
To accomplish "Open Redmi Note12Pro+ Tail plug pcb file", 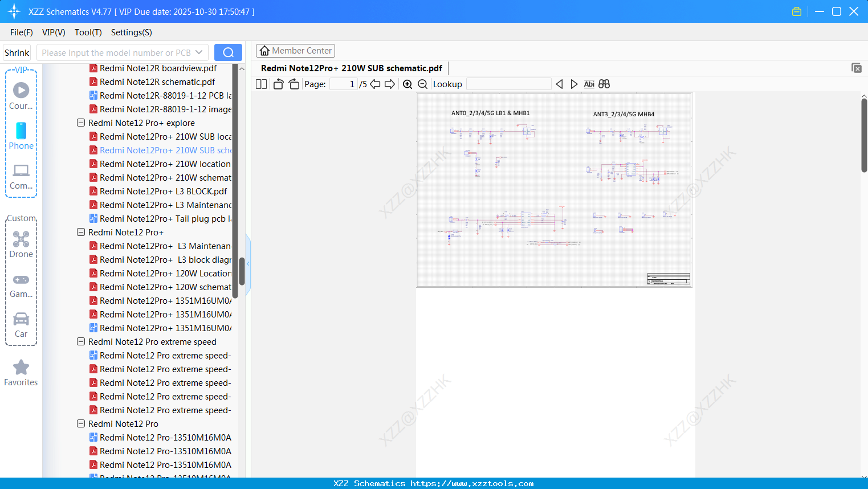I will 161,219.
